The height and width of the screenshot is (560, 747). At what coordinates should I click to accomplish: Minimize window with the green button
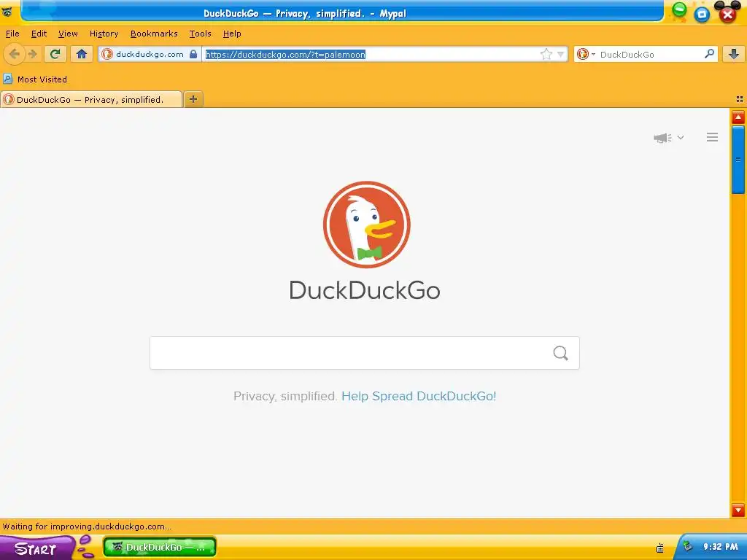point(679,9)
